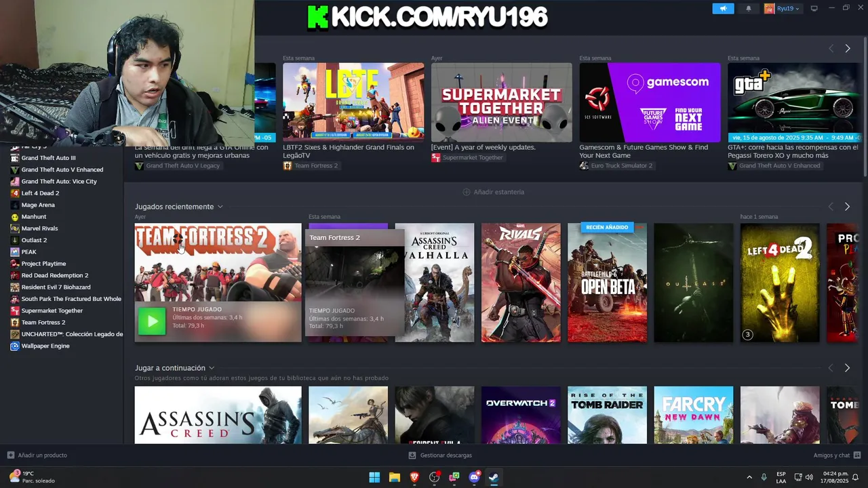Image resolution: width=868 pixels, height=488 pixels.
Task: Open Discord from the taskbar
Action: [x=475, y=477]
